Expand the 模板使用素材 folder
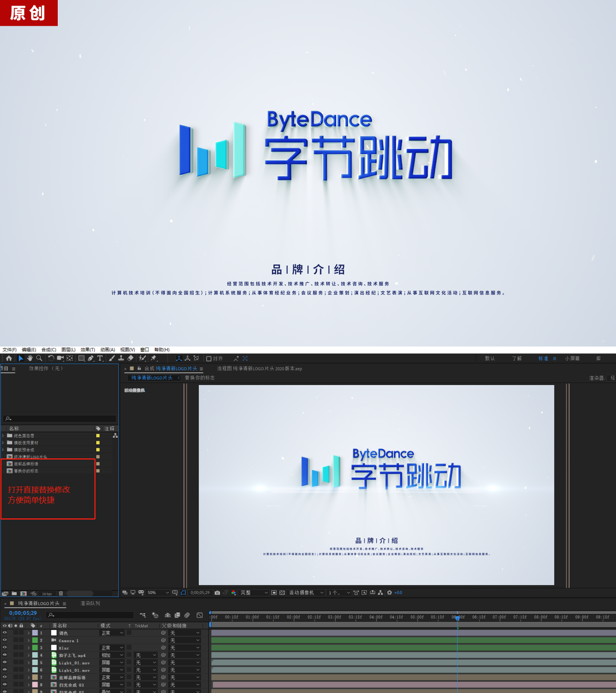616x693 pixels. pos(3,443)
